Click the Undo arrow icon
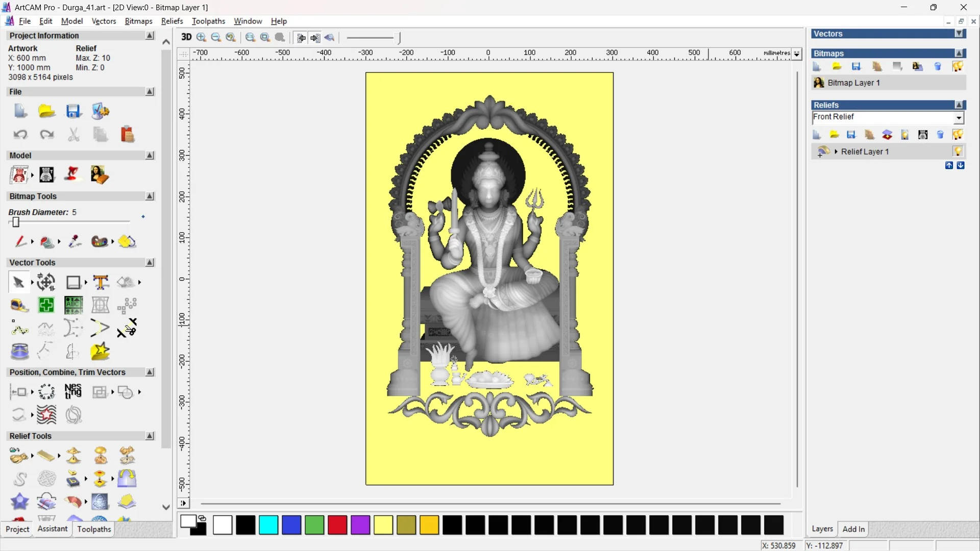 20,134
